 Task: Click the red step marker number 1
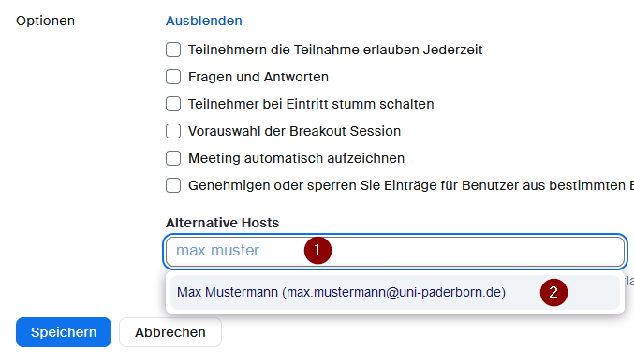[317, 251]
